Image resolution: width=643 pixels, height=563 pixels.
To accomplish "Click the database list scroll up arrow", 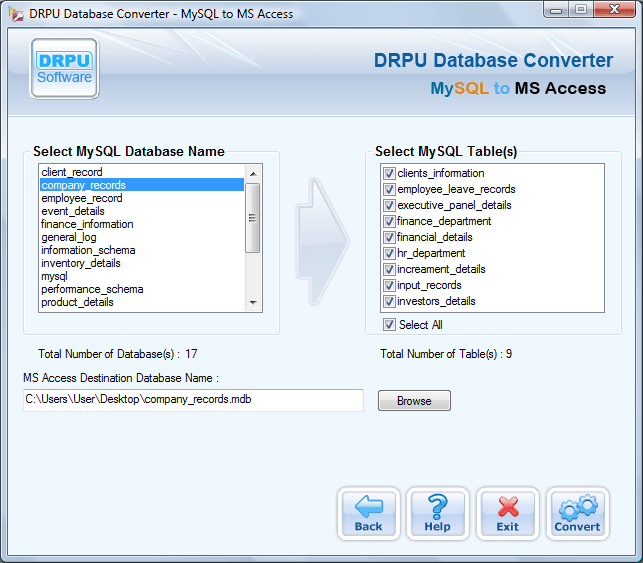I will tap(253, 173).
